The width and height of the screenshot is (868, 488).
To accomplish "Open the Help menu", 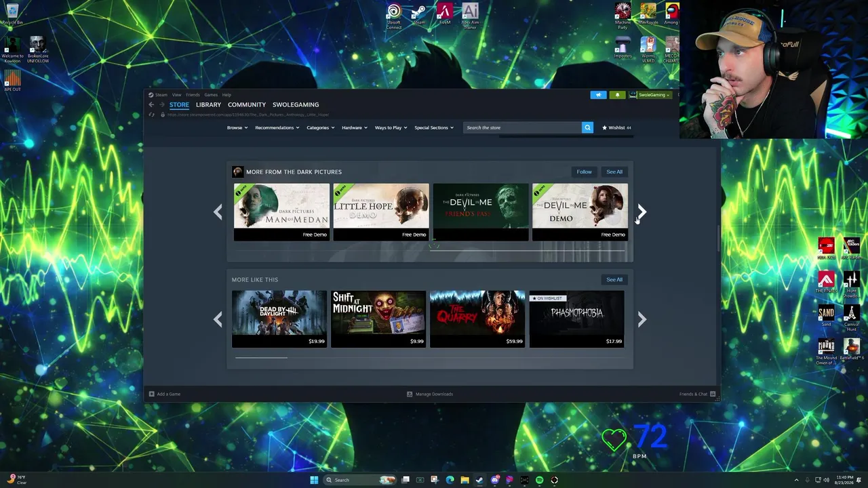I will [x=226, y=95].
